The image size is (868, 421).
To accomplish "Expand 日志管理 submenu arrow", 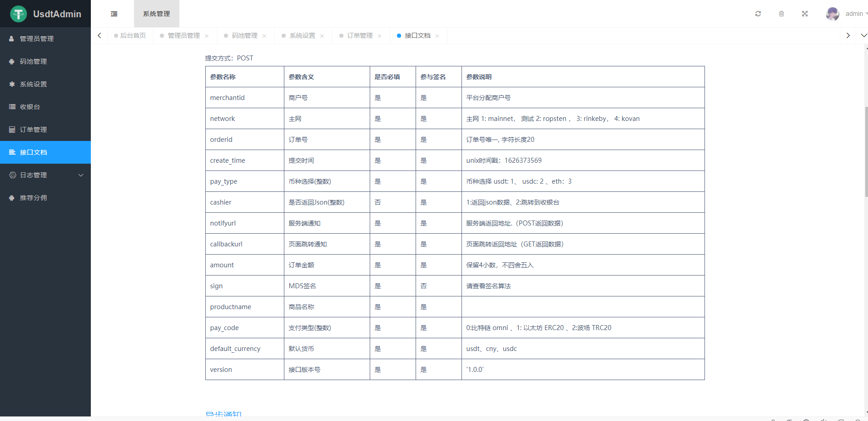I will [x=81, y=175].
